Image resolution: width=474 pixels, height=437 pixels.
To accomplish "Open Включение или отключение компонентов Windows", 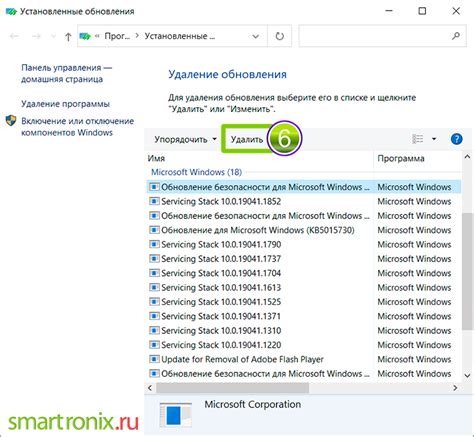I will (77, 127).
